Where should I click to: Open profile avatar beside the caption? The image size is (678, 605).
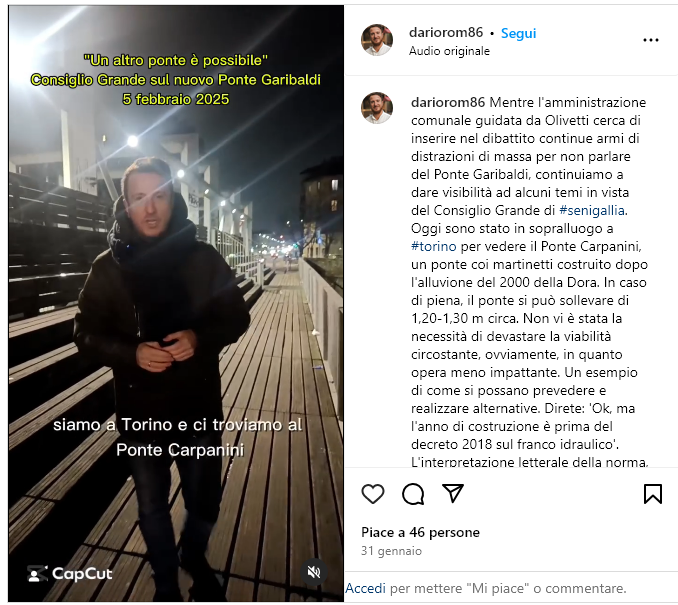click(377, 108)
